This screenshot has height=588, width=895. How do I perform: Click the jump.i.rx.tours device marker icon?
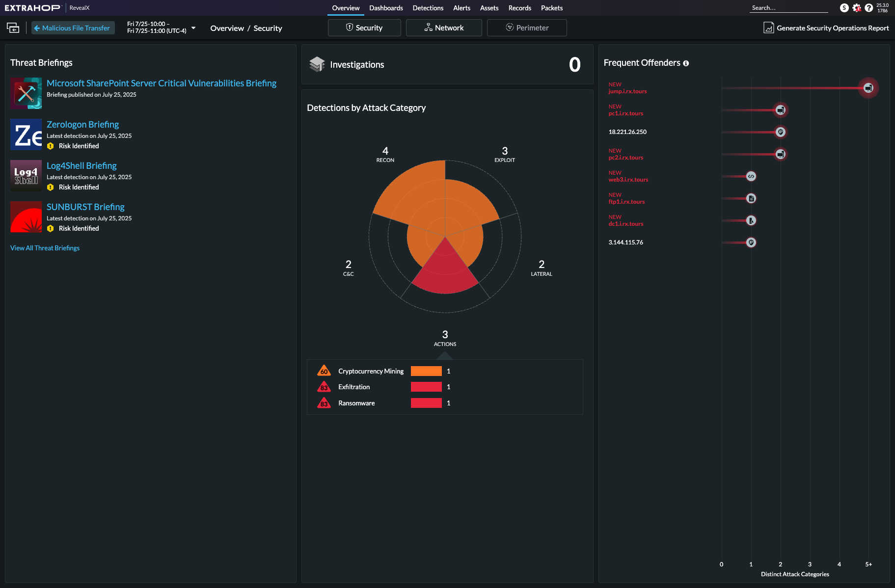point(868,88)
